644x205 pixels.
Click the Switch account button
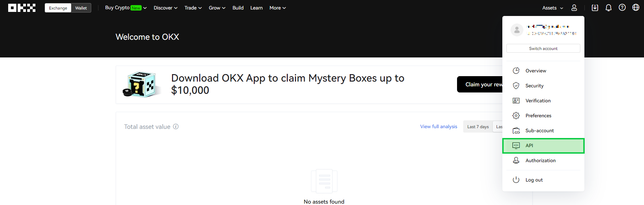[x=543, y=48]
